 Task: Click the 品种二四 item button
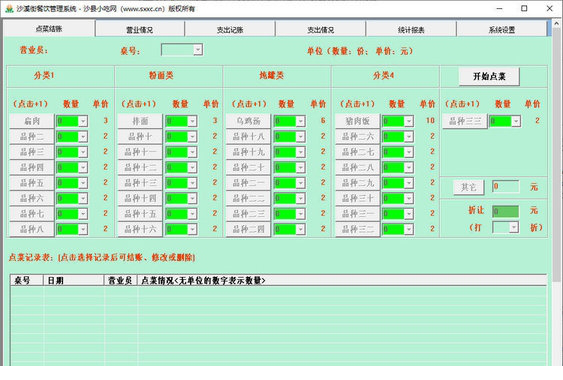(x=248, y=229)
